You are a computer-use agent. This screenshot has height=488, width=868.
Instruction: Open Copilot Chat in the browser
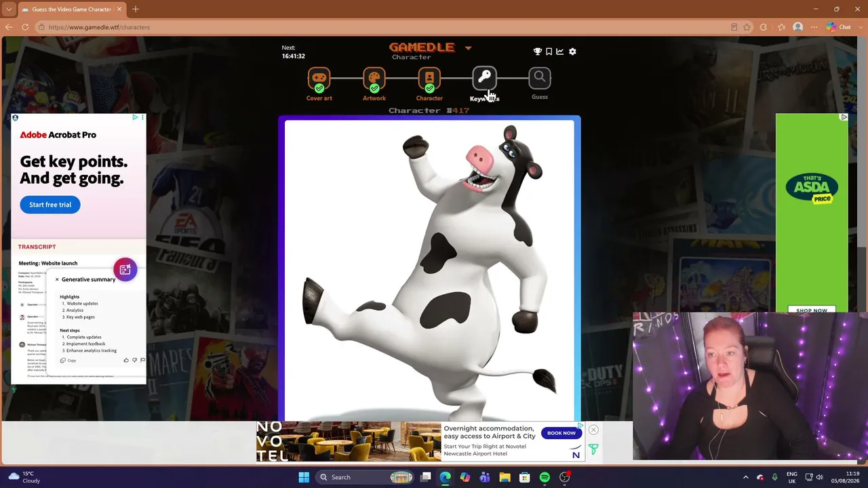pyautogui.click(x=840, y=27)
